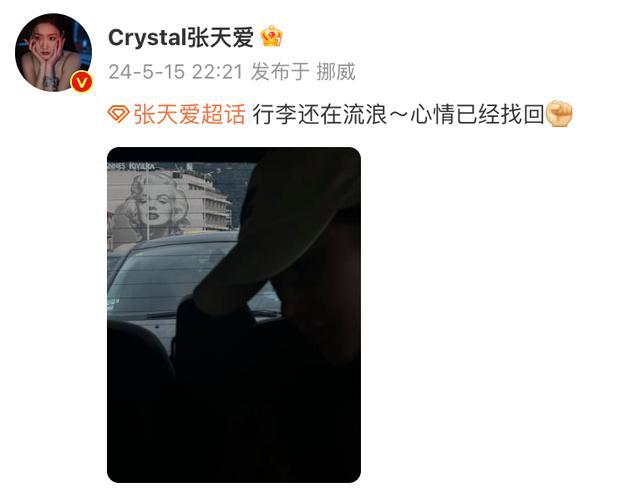Open the attached car-interior photo thumbnail

234,315
